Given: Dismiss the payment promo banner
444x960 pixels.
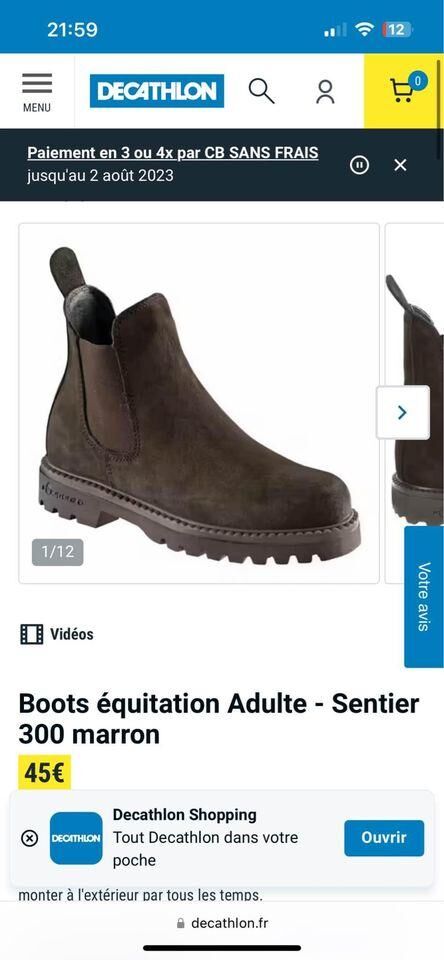Looking at the screenshot, I should (x=401, y=165).
